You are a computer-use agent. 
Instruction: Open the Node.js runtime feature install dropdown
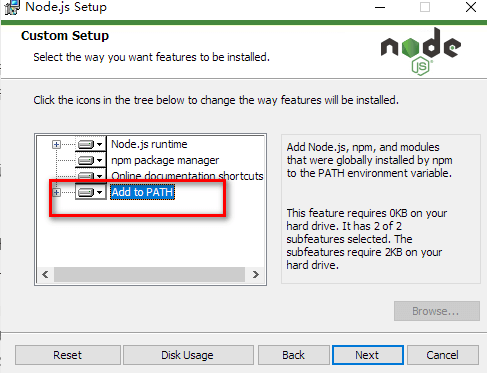pyautogui.click(x=90, y=144)
